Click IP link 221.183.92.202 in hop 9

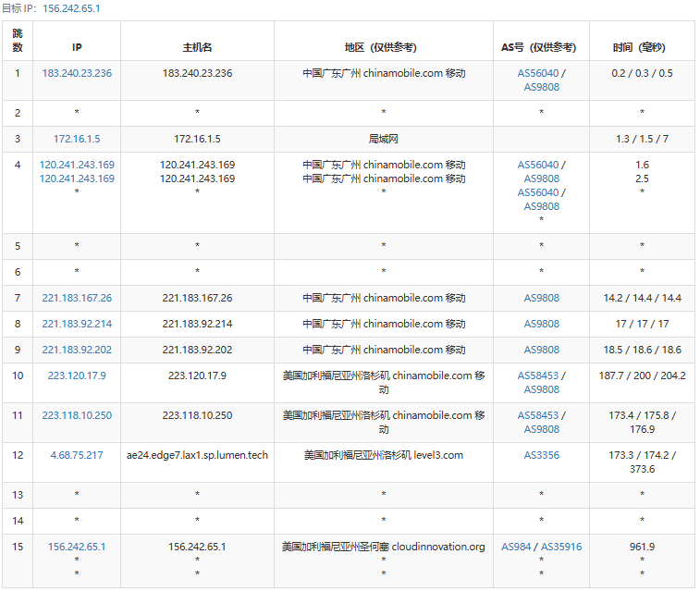pos(77,350)
